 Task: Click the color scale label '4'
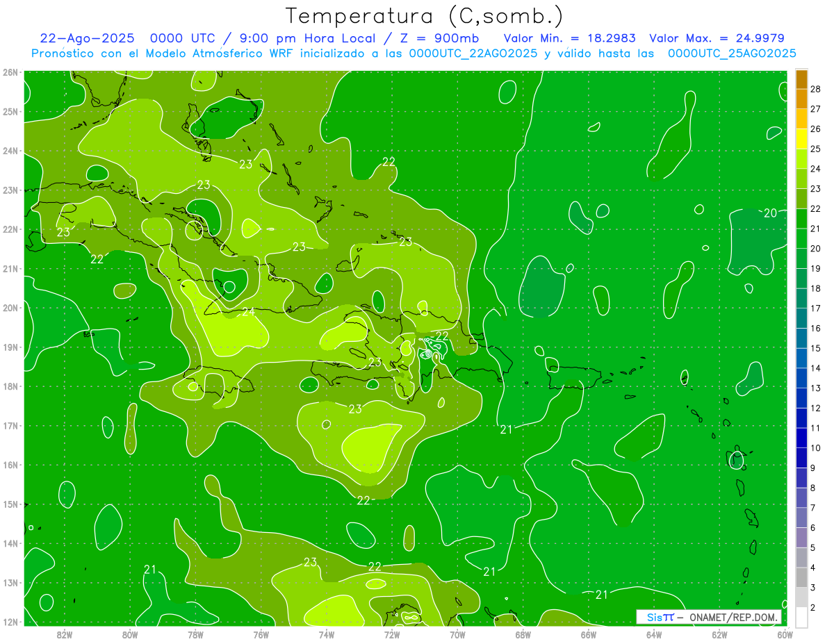tap(813, 568)
